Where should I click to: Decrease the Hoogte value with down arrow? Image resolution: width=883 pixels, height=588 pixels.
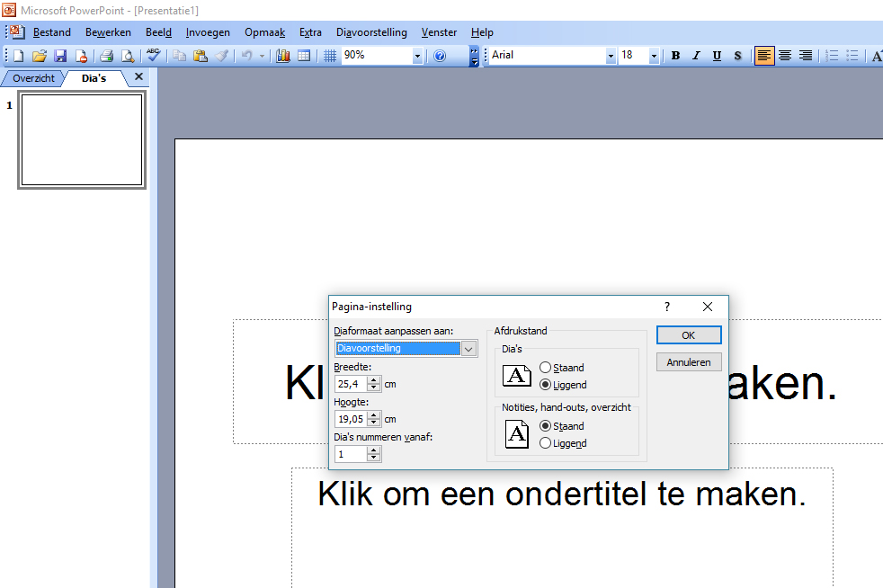click(374, 423)
